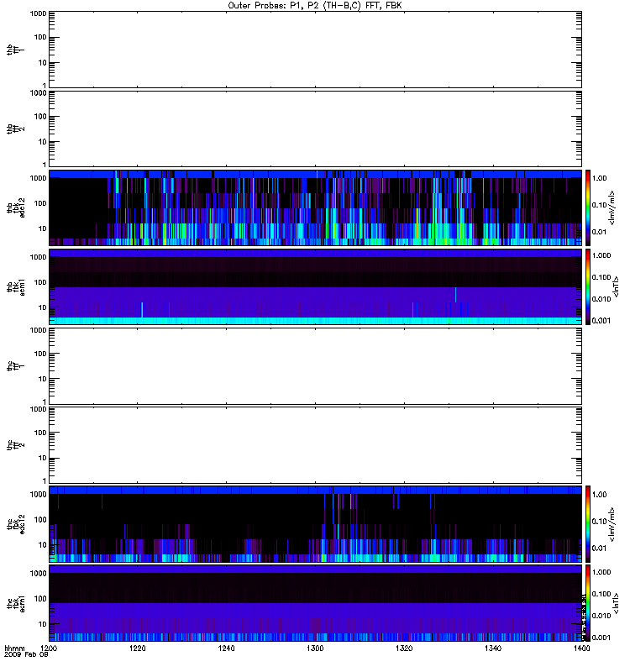
Task: Click the '<|mV/m|>' label beside thc fbk edc12 color bar
Action: 612,524
